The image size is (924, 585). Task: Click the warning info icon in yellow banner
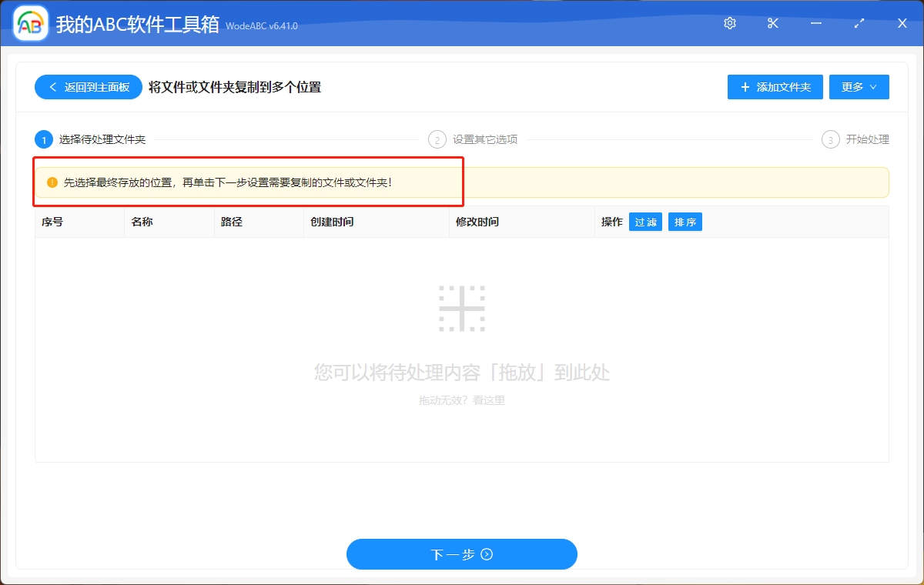point(51,181)
